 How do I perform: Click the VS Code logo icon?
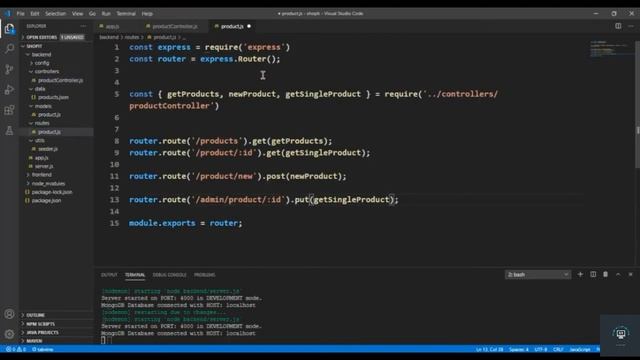[8, 13]
